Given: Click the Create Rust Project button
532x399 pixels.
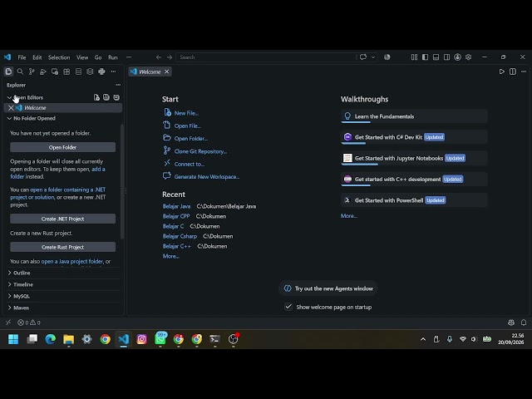Looking at the screenshot, I should (x=63, y=247).
